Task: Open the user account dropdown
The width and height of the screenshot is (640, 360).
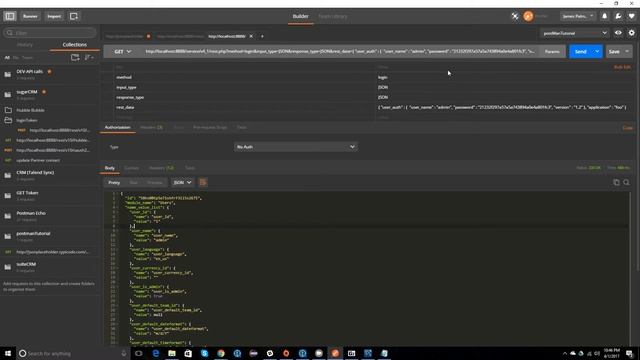Action: coord(578,16)
